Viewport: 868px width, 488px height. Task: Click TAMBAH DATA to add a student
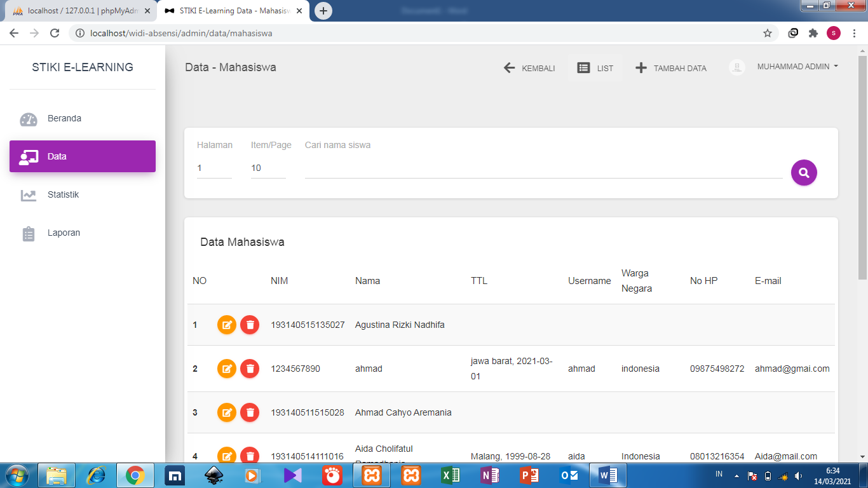671,68
